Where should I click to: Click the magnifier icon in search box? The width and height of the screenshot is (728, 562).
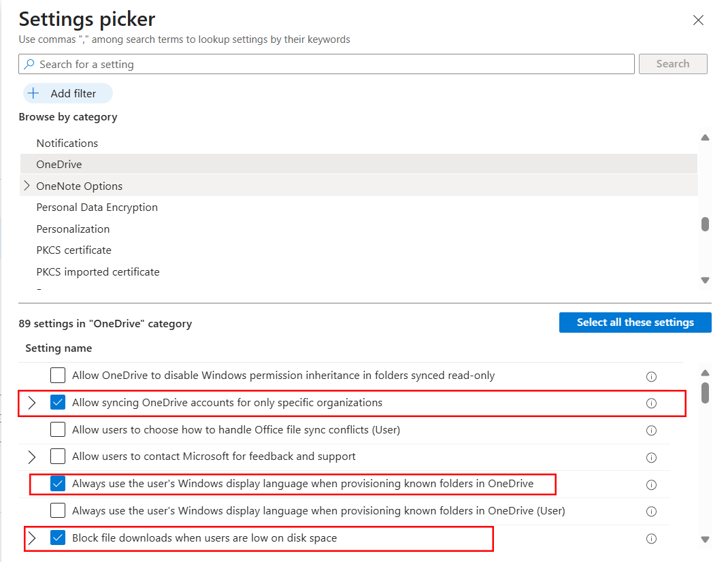(x=29, y=64)
